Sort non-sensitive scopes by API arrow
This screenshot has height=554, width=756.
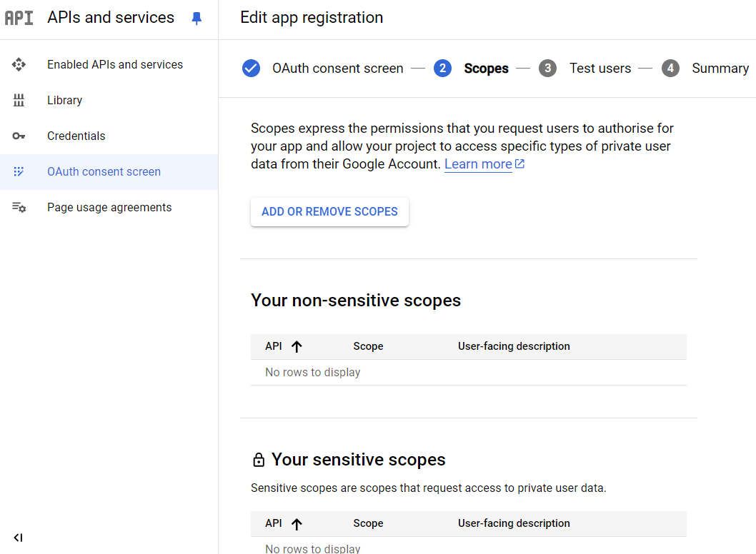tap(297, 346)
